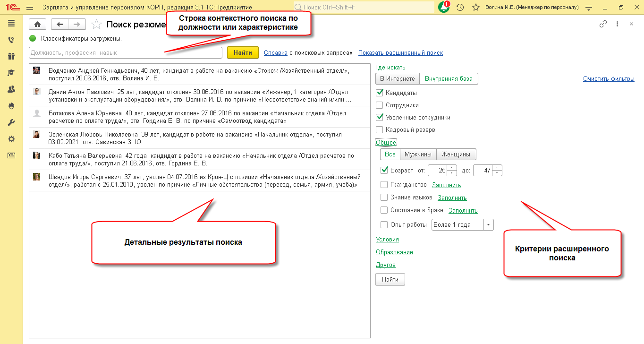The image size is (644, 344).
Task: Open the sections list icon in the sidebar
Action: (11, 23)
